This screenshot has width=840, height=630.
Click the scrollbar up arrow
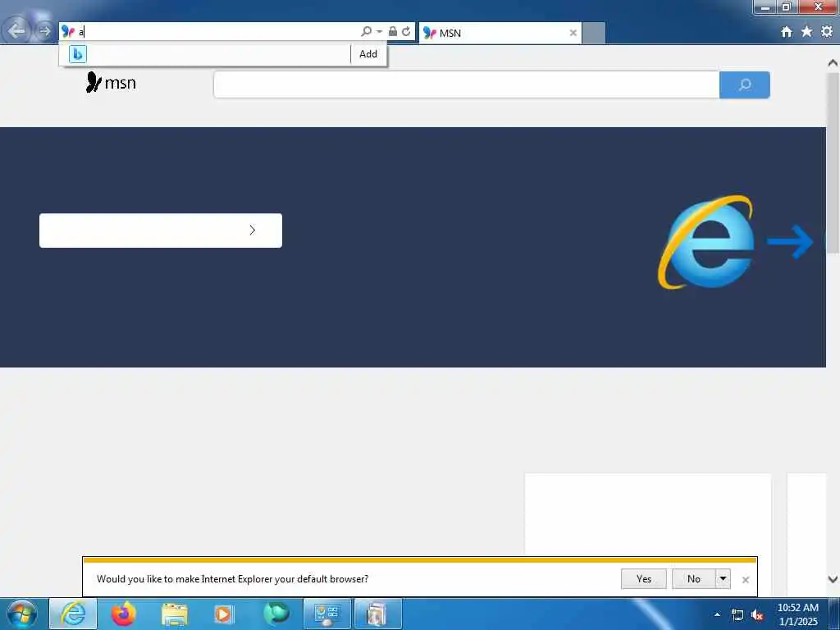(833, 63)
